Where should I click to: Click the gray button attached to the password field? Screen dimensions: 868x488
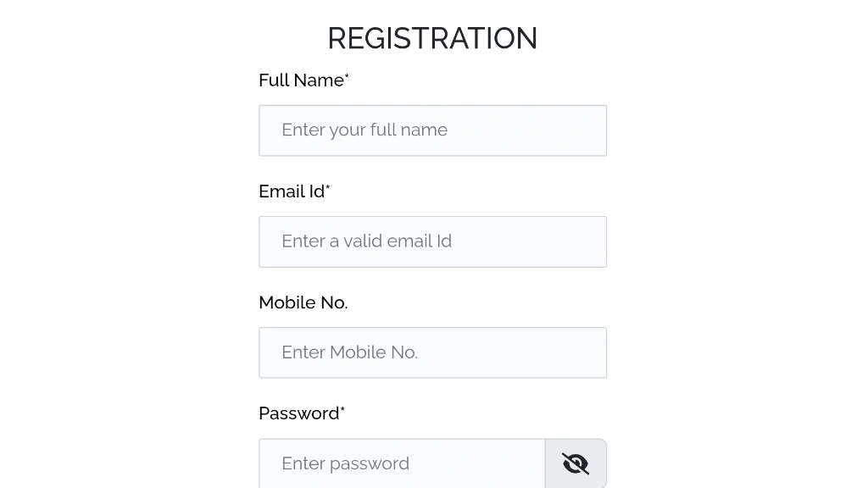click(x=576, y=463)
